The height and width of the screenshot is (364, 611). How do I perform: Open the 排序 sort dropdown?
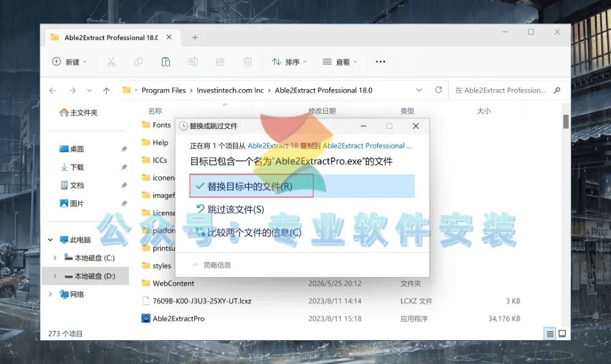pyautogui.click(x=289, y=62)
